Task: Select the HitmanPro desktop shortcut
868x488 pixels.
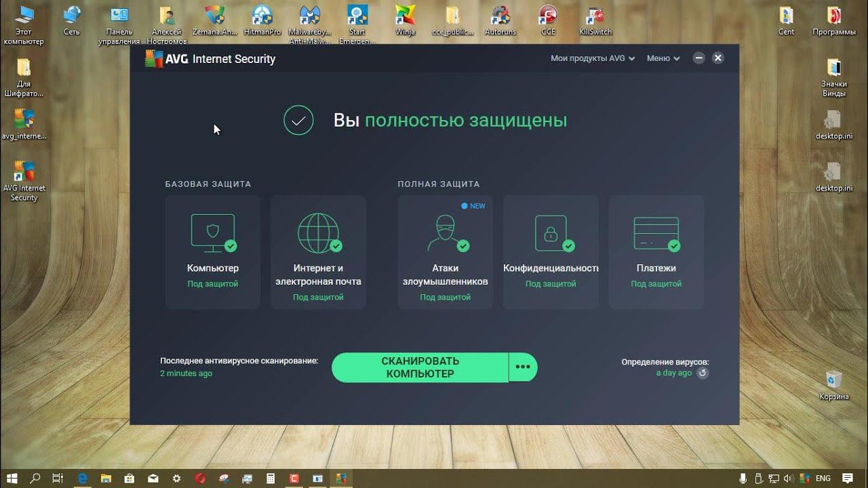Action: [x=262, y=21]
